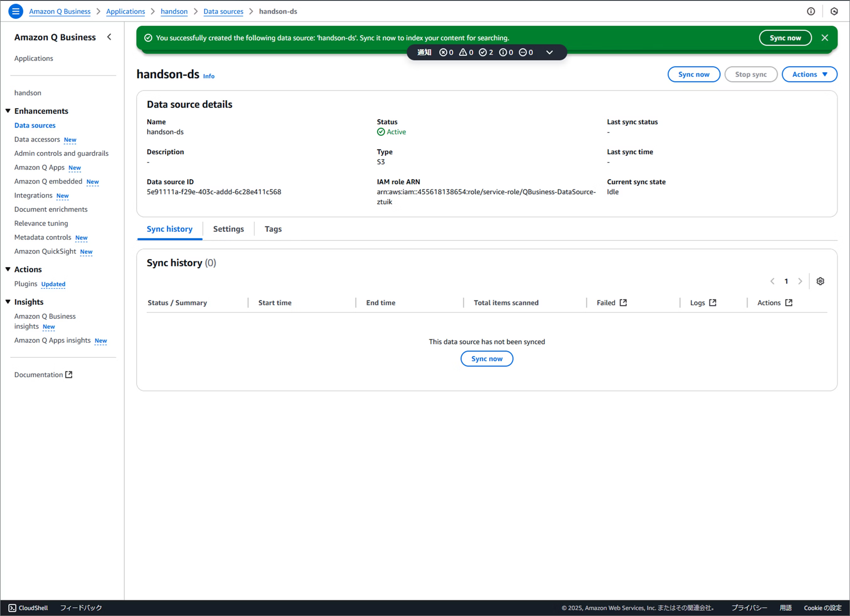The width and height of the screenshot is (850, 616).
Task: Click the info circle icon top right
Action: (x=811, y=11)
